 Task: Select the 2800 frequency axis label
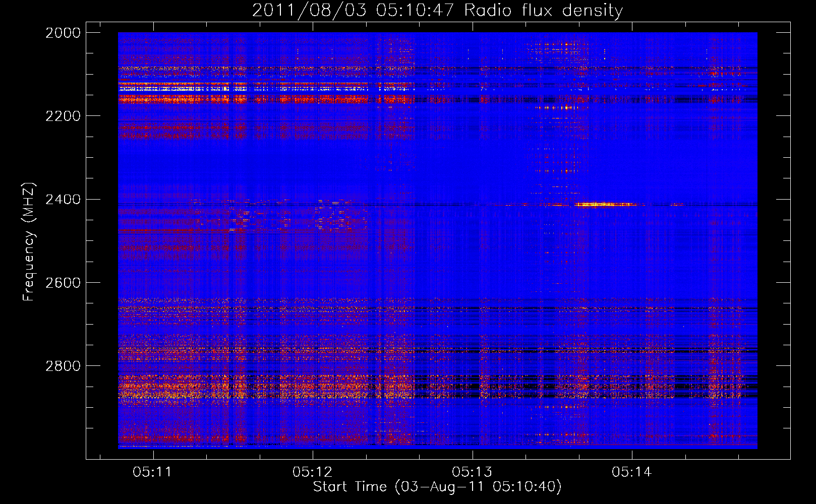(x=63, y=365)
